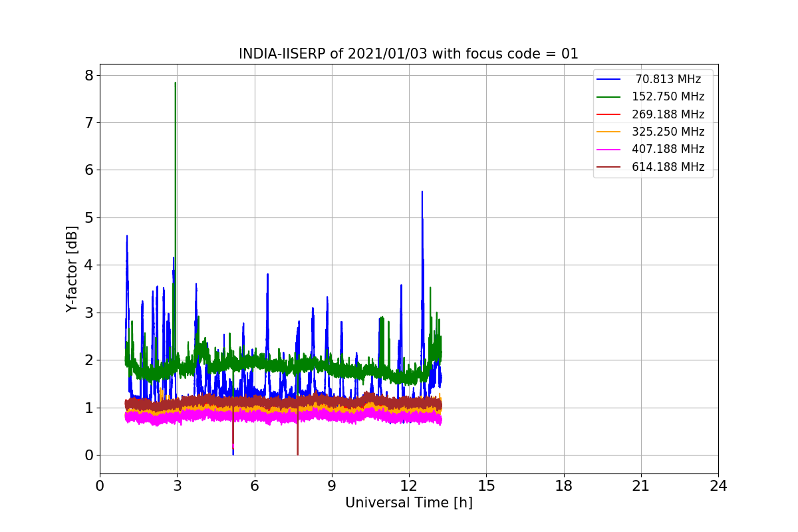Screen dimensions: 798x532
Task: Click x-axis tick label 3
Action: point(177,485)
